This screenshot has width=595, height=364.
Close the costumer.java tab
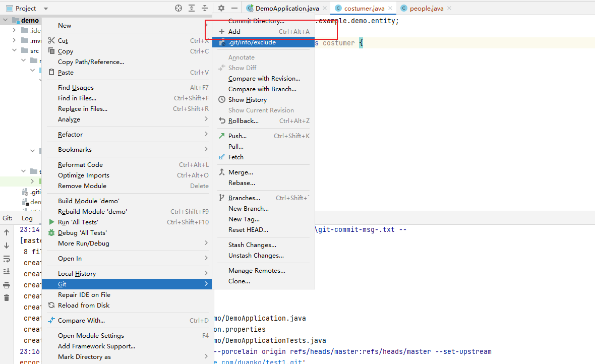pyautogui.click(x=391, y=9)
